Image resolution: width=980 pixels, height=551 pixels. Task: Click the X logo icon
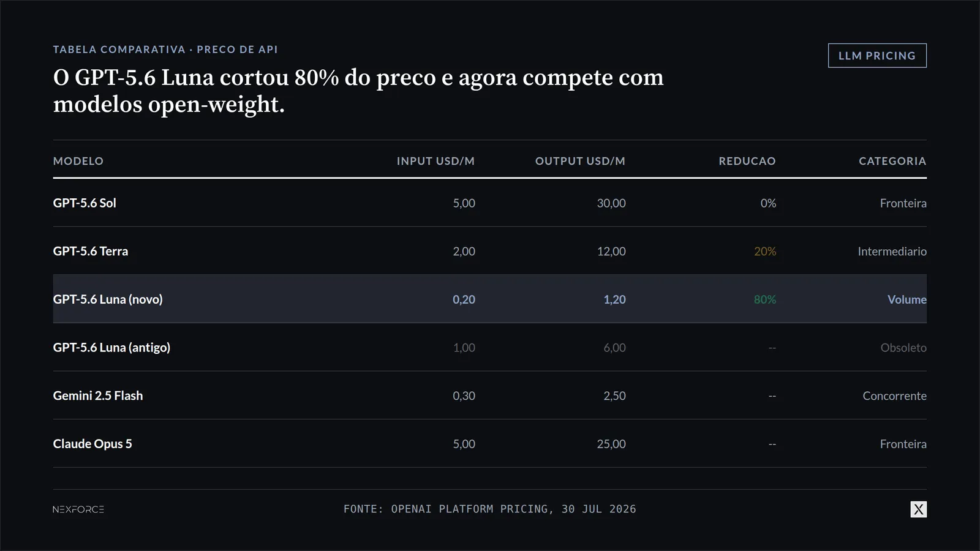click(x=918, y=509)
